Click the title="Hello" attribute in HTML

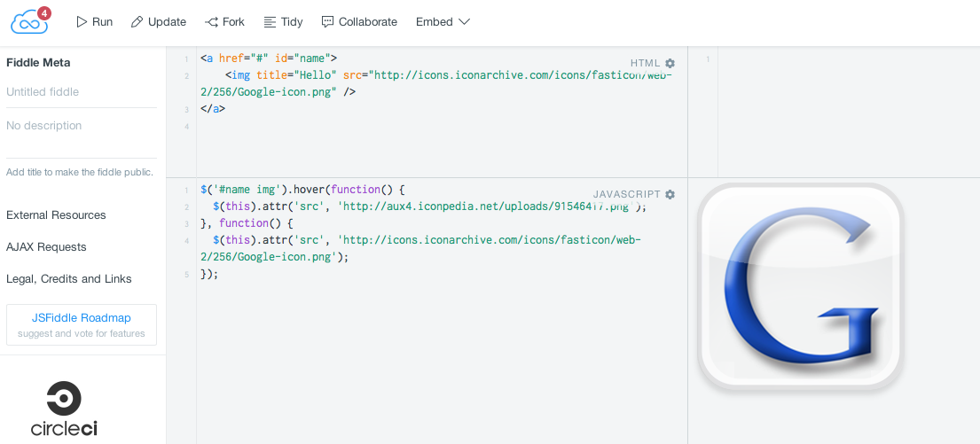point(296,75)
